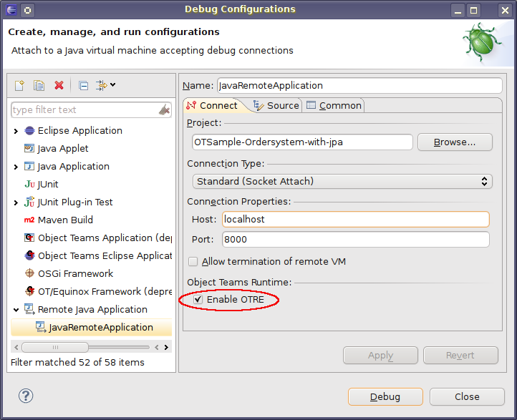This screenshot has height=420, width=517.
Task: Click the Duplicate launch configuration icon
Action: click(x=39, y=85)
